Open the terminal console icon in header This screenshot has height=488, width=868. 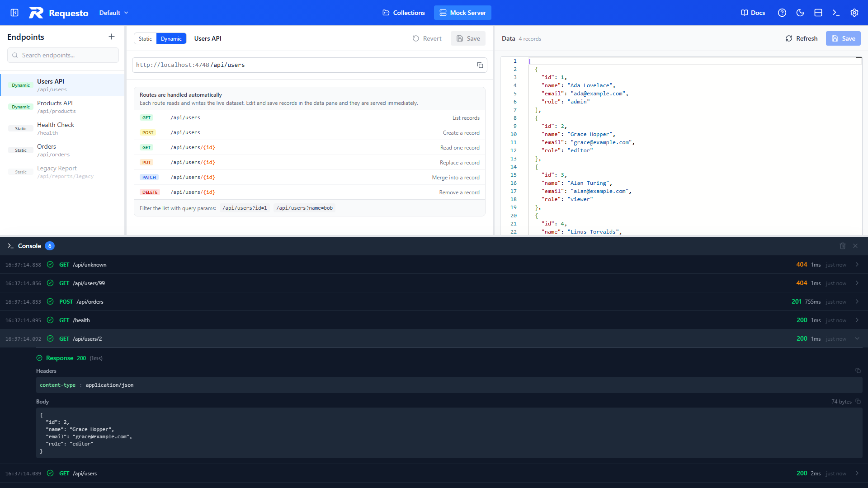[836, 13]
